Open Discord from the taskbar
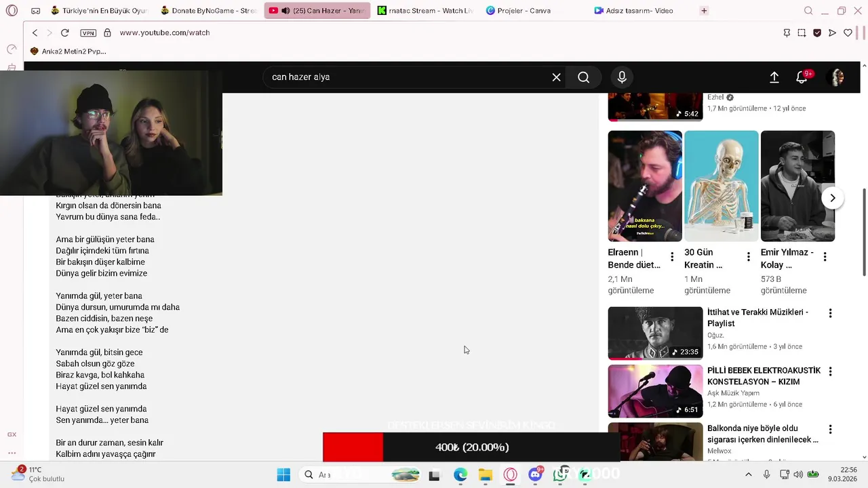Image resolution: width=868 pixels, height=488 pixels. (536, 474)
